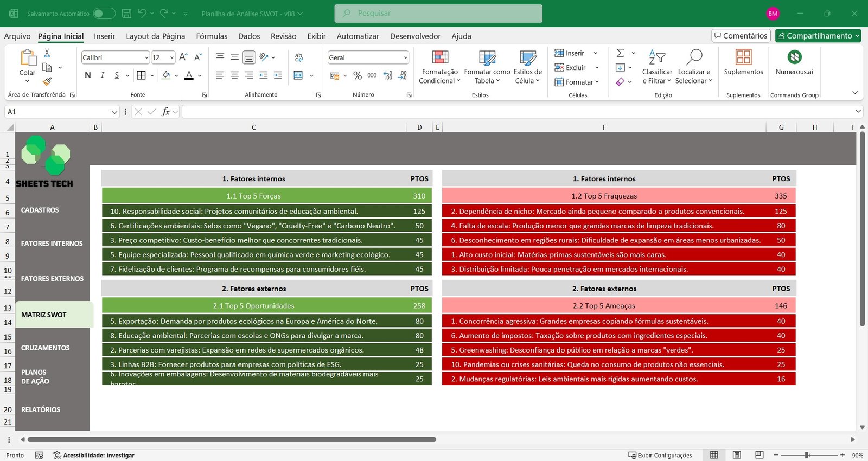Open the Inserir ribbon tab

click(x=104, y=36)
